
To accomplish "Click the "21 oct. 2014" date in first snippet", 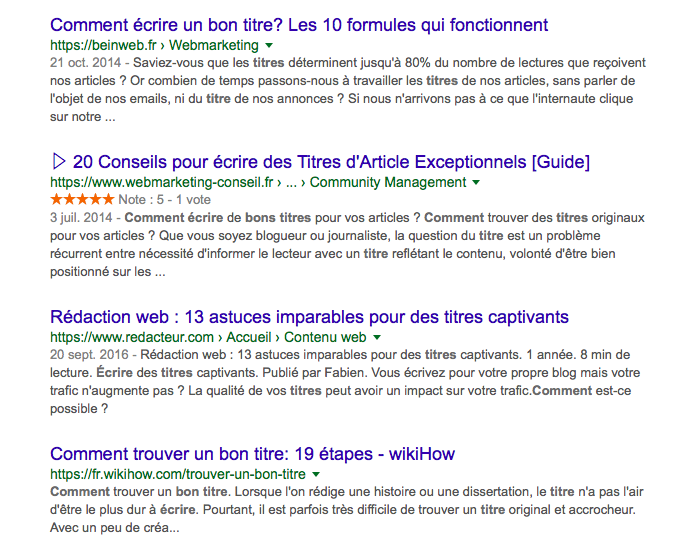I will pos(85,63).
